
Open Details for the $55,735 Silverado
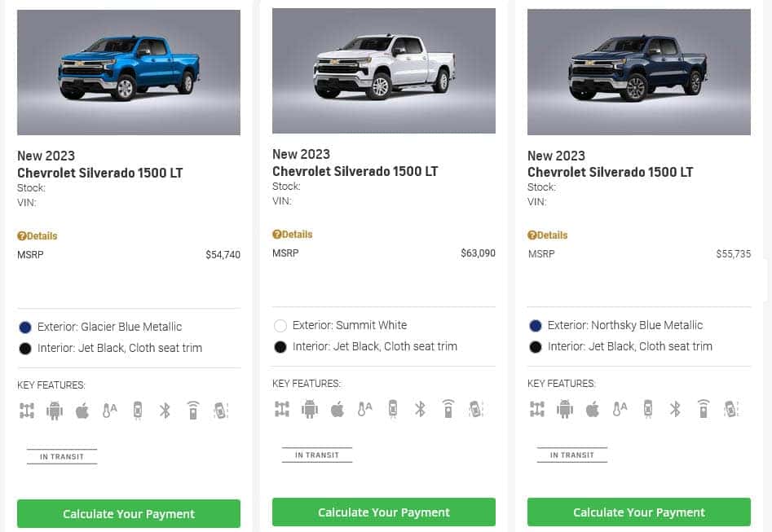click(548, 235)
